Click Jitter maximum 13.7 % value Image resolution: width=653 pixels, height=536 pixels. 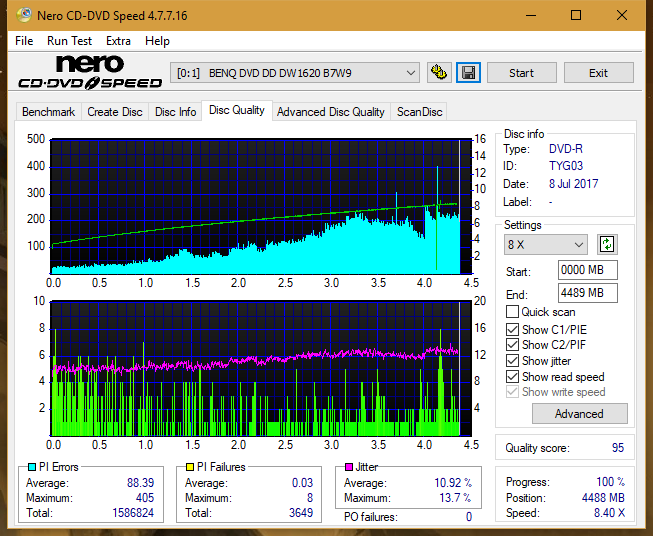pos(456,498)
